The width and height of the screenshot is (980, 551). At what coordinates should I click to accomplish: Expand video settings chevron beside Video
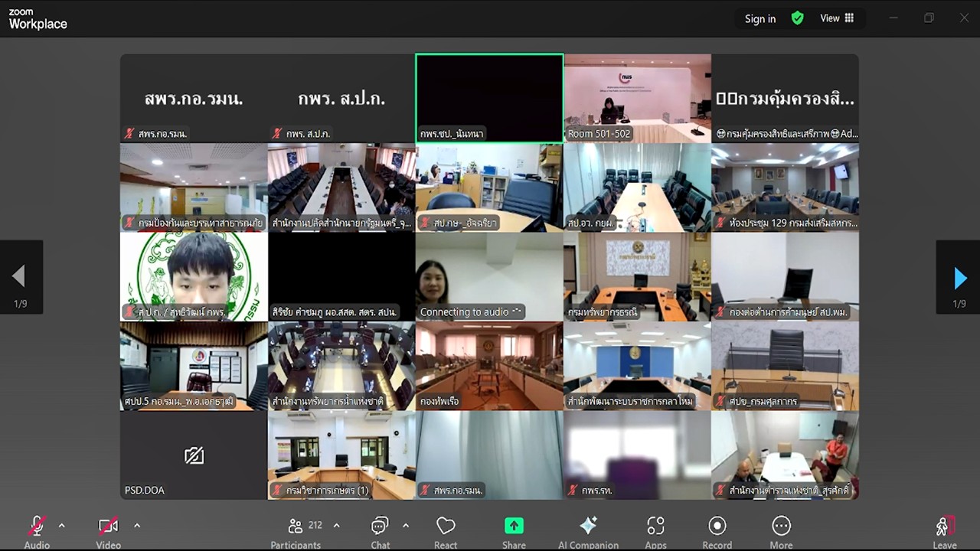point(137,526)
